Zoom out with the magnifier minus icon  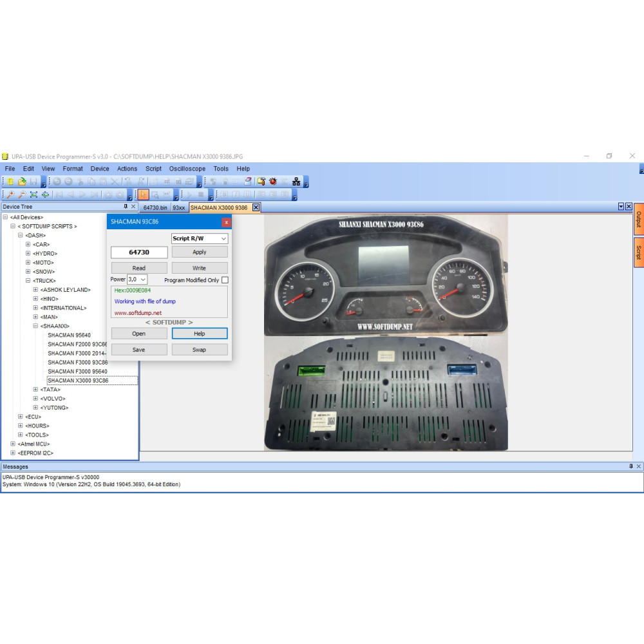[x=22, y=194]
